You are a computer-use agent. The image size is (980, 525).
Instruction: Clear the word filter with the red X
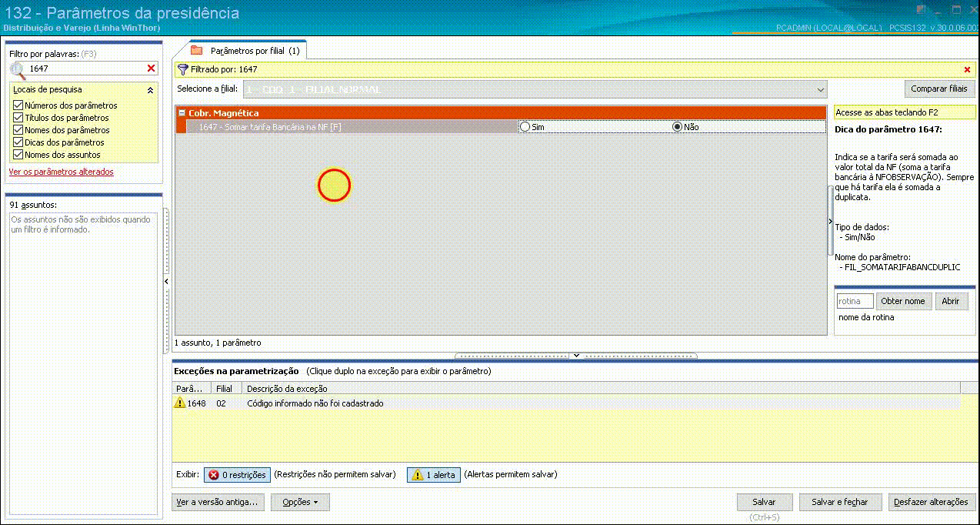[x=151, y=69]
